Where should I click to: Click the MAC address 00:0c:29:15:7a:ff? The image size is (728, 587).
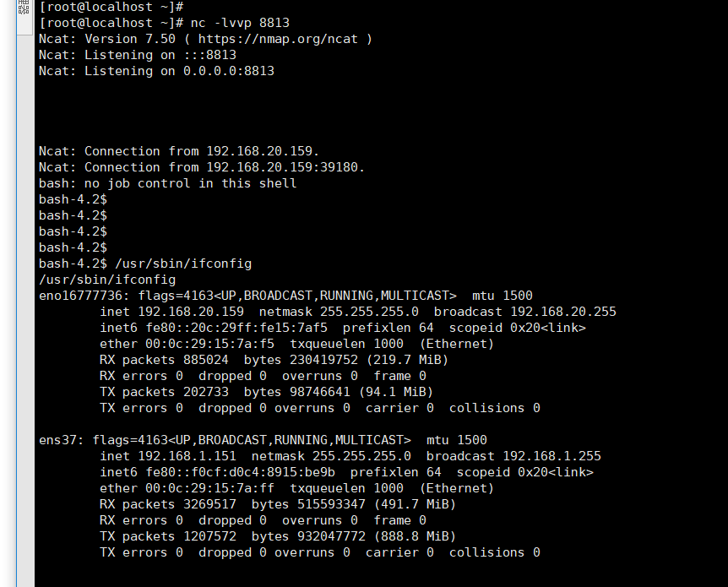(209, 488)
